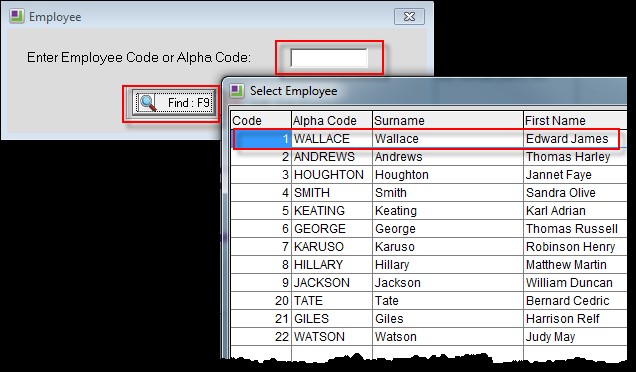Click surname cell Hillary

448,264
